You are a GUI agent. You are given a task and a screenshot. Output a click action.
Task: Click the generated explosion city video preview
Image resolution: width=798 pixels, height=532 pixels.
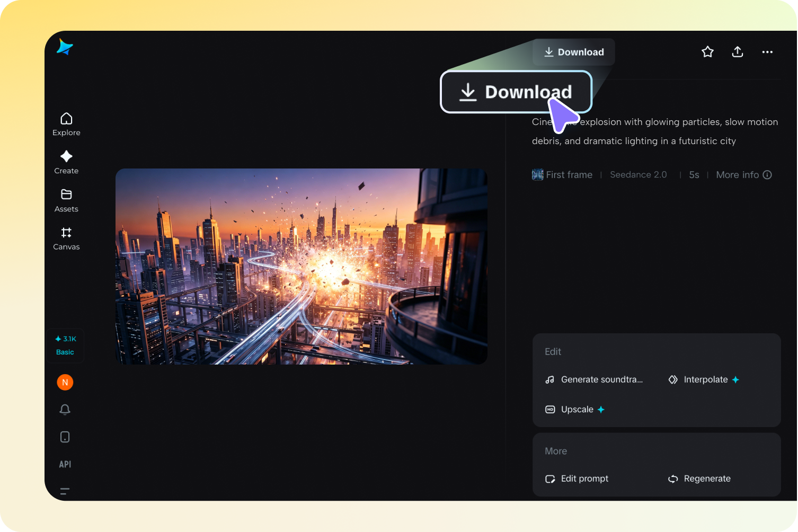pyautogui.click(x=302, y=267)
